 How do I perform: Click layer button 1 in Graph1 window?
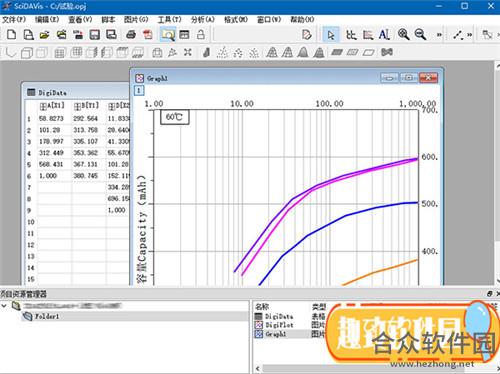click(x=139, y=90)
